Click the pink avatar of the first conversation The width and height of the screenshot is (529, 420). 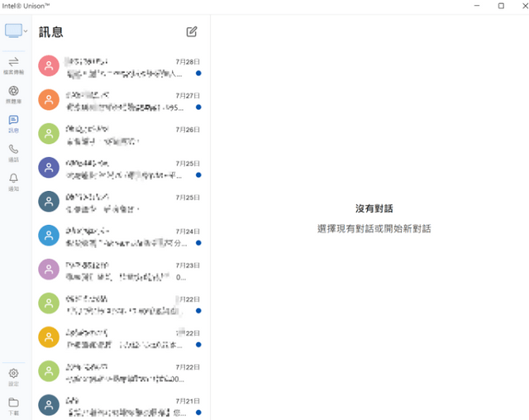click(49, 66)
